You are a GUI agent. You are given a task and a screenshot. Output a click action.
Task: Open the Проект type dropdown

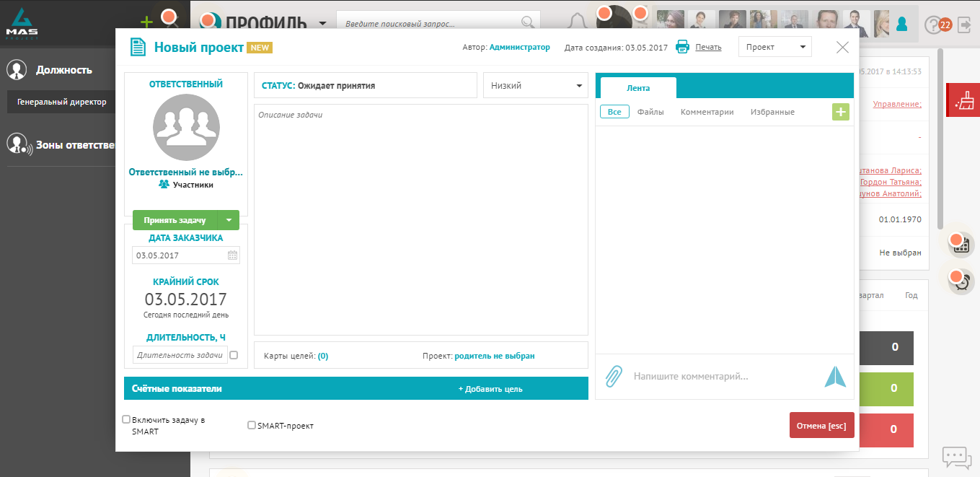tap(775, 47)
